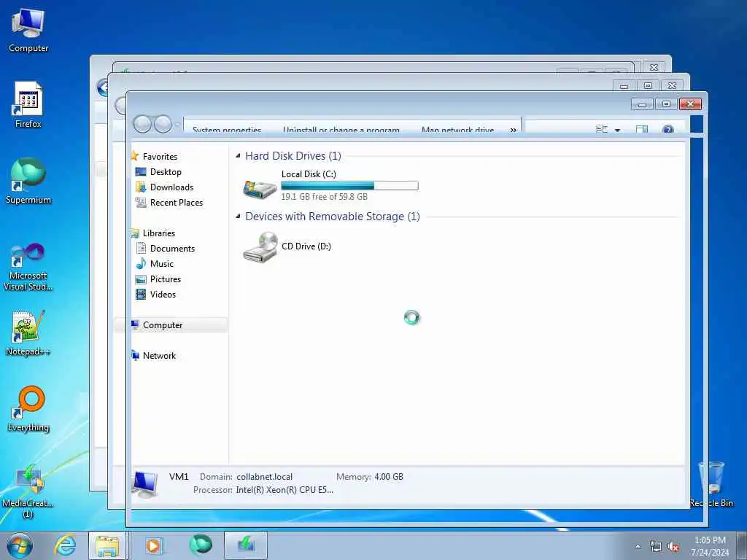The width and height of the screenshot is (747, 560).
Task: Click Supermium taskbar icon
Action: click(x=200, y=545)
